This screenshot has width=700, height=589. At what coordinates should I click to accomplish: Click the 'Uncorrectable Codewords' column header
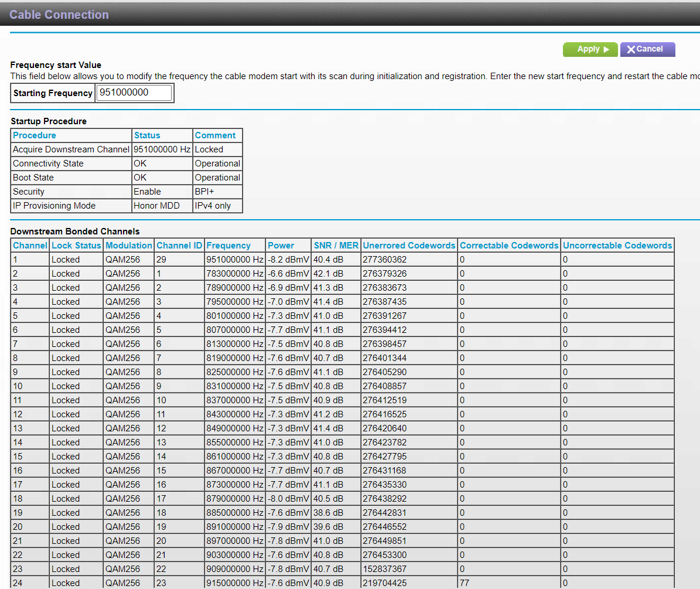[617, 246]
